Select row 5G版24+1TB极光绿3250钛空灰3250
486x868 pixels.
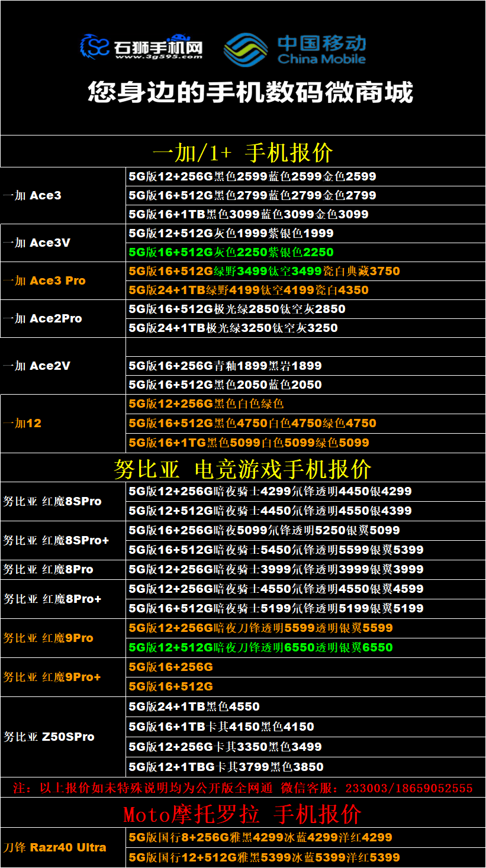[x=305, y=328]
